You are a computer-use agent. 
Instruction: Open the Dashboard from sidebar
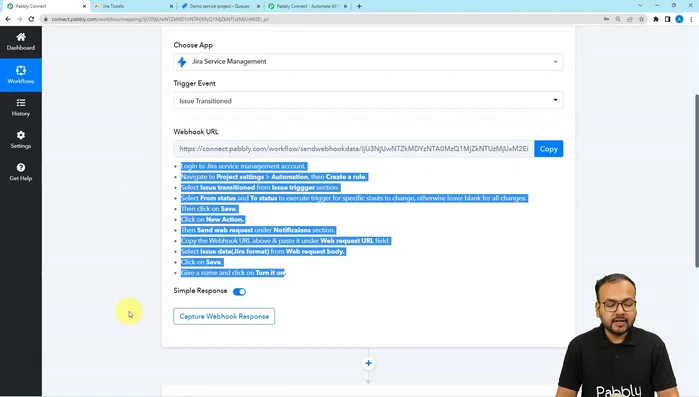(x=21, y=41)
